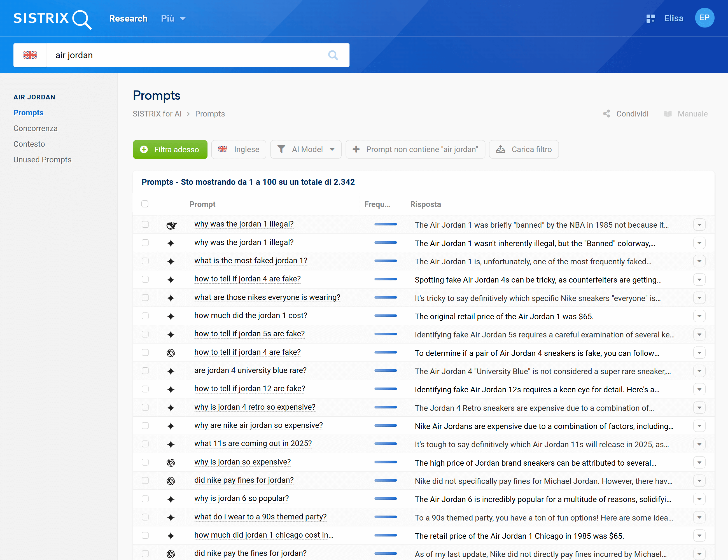
Task: Check the box for 'how much did the jordan 1 cost?'
Action: [x=145, y=316]
